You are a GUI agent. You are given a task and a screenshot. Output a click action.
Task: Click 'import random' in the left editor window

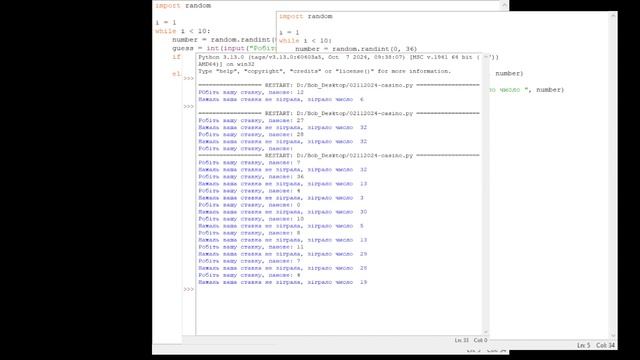click(183, 6)
